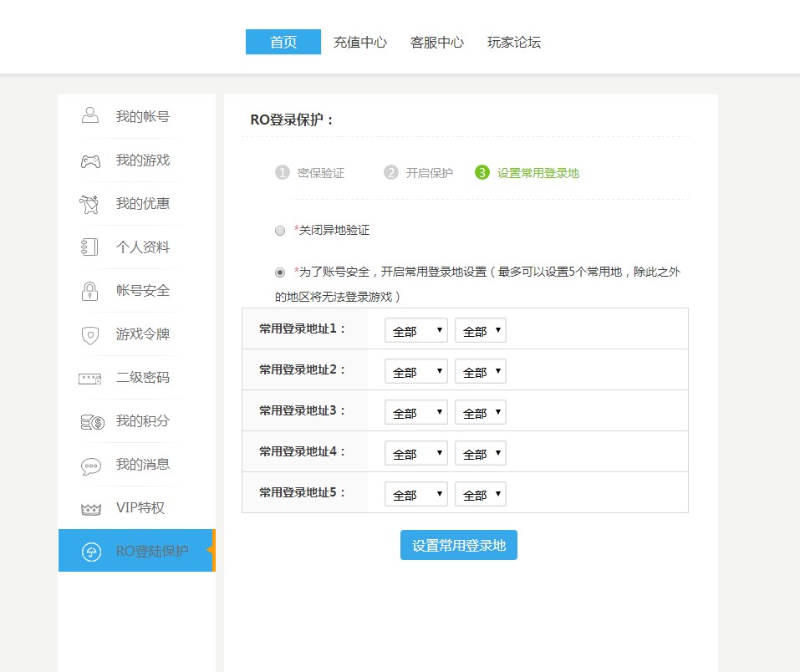Image resolution: width=800 pixels, height=672 pixels.
Task: Click the 我的游戏 gamepad icon
Action: tap(90, 161)
